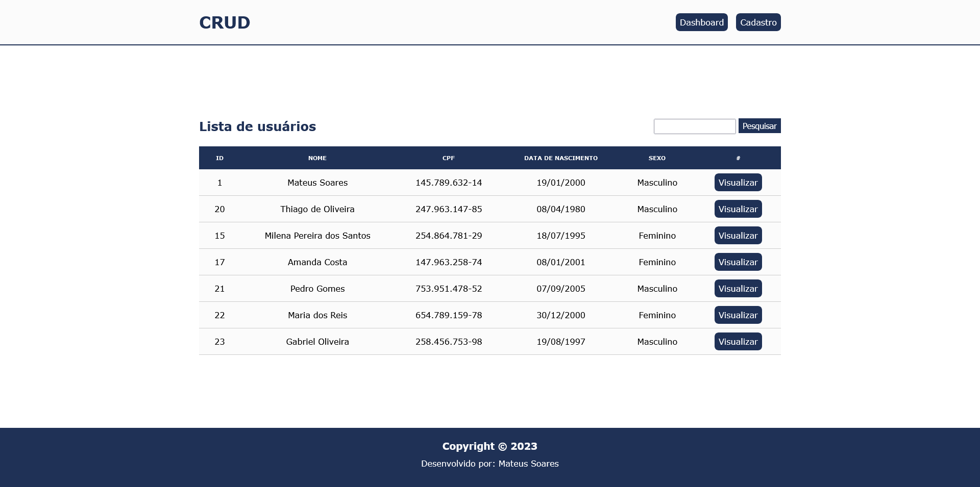Visualizar user Maria dos Reis
This screenshot has width=980, height=487.
tap(738, 315)
